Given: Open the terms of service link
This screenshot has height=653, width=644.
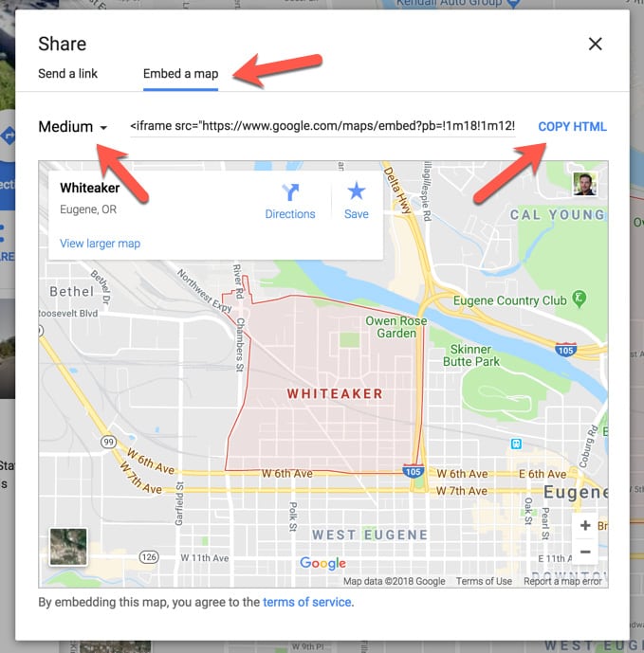Looking at the screenshot, I should point(306,602).
